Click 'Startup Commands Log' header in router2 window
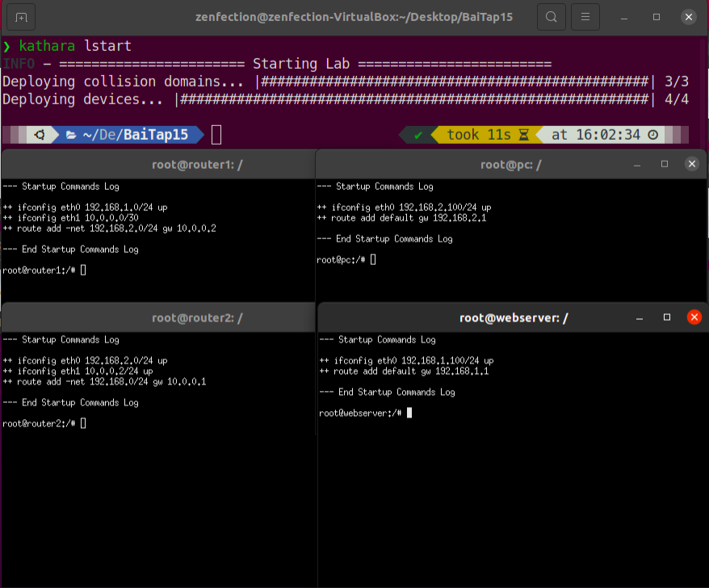 [x=70, y=340]
